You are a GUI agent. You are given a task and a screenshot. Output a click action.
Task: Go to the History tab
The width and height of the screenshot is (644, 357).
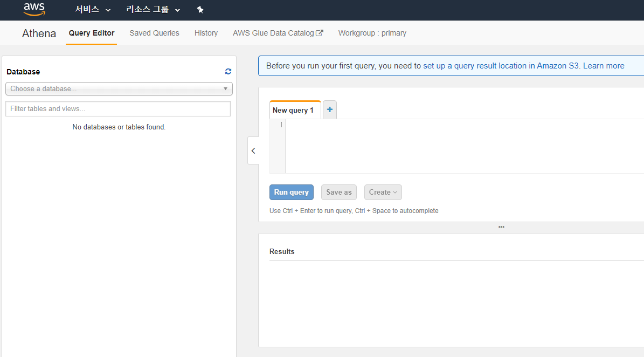pyautogui.click(x=206, y=33)
